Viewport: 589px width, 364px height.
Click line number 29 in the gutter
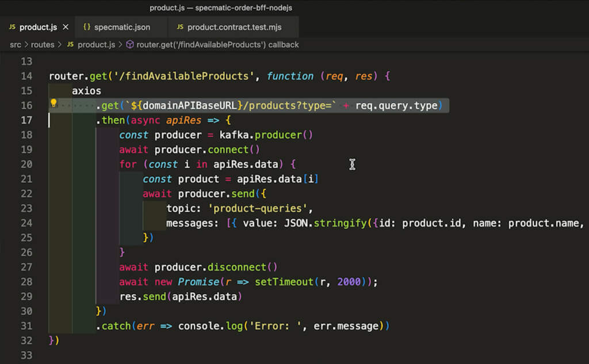26,296
